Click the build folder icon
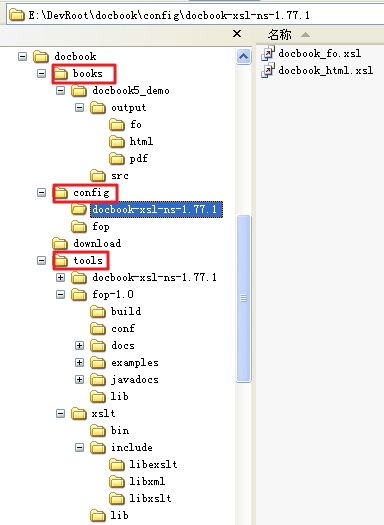The height and width of the screenshot is (525, 384). (x=98, y=312)
